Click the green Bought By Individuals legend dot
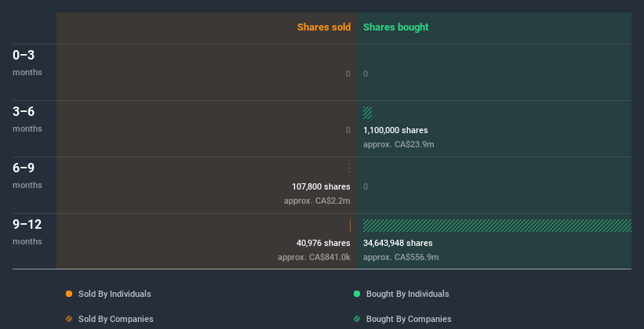This screenshot has height=329, width=644. [x=357, y=294]
